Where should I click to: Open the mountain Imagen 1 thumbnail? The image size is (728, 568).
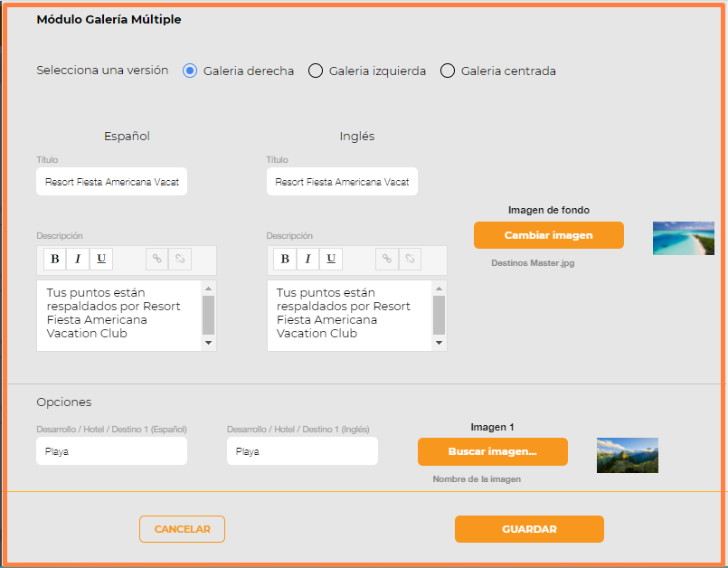click(x=628, y=455)
